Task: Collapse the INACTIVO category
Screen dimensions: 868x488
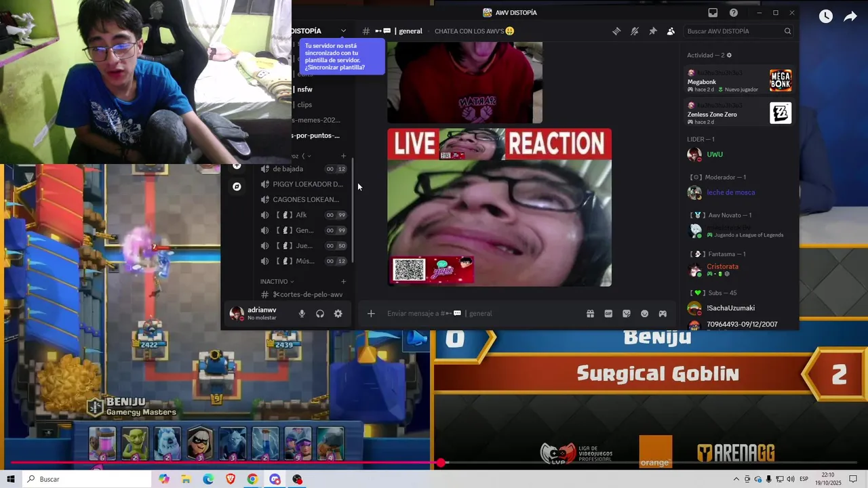Action: pos(277,281)
